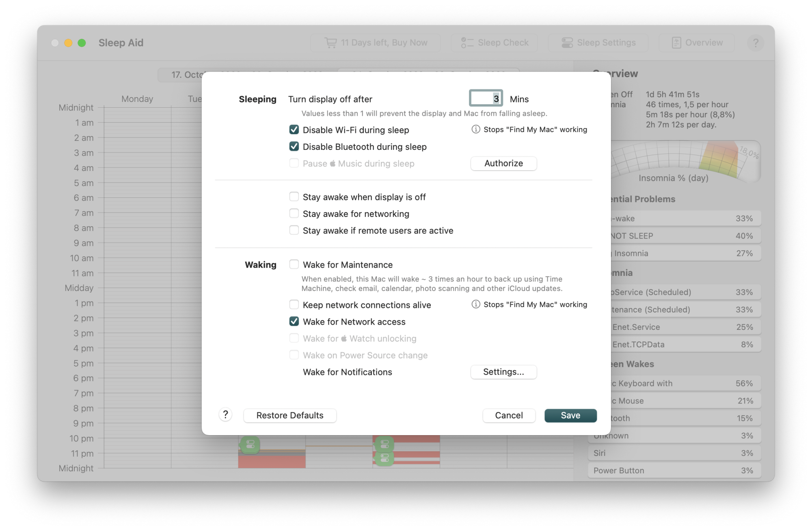Click the shopping cart Buy Now icon

330,43
